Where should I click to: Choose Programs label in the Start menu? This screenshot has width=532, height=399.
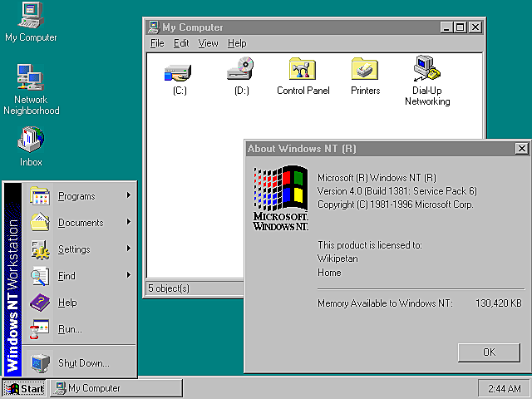pos(76,196)
